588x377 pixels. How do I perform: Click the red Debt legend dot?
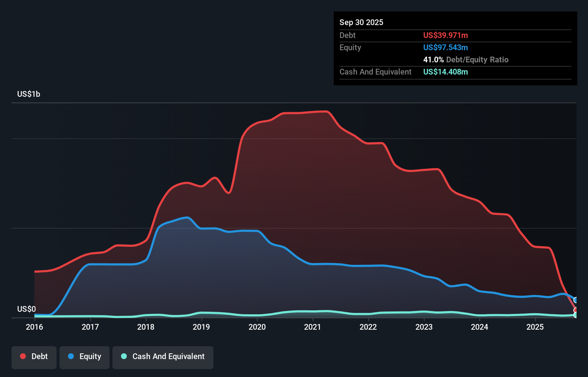pos(23,356)
